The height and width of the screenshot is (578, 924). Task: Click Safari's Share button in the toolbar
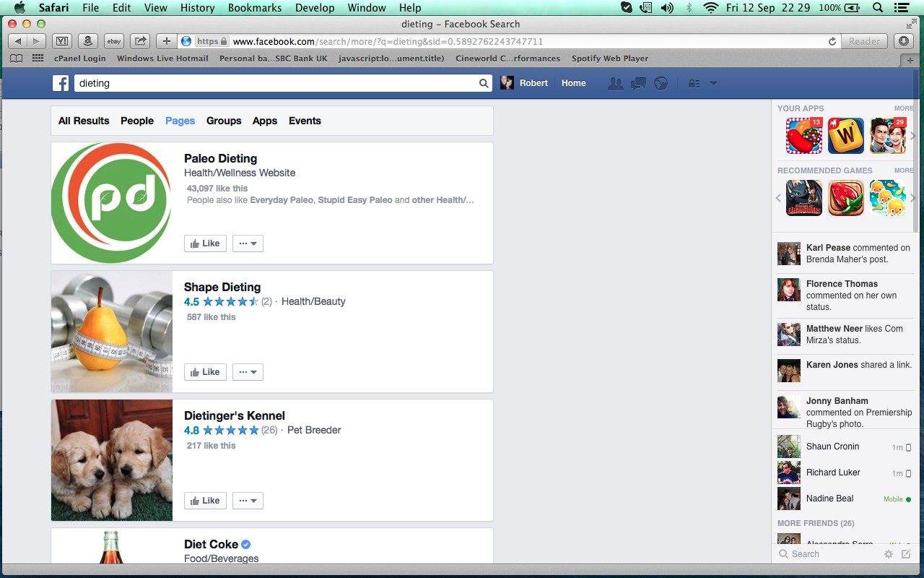point(141,41)
